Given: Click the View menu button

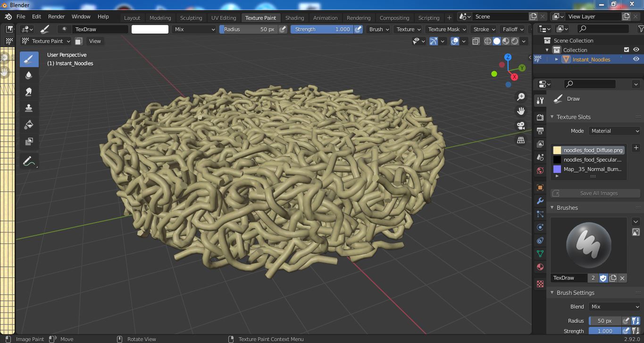Looking at the screenshot, I should [95, 41].
